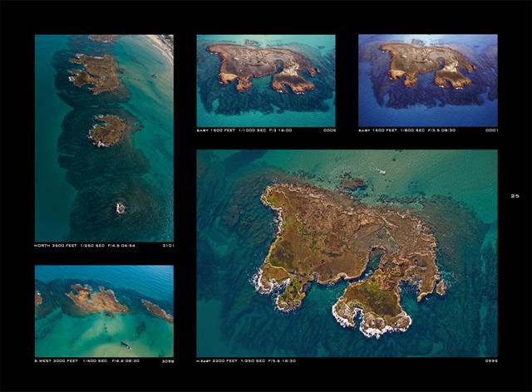Click frame number 3101 under the tall photo
Image resolution: width=532 pixels, height=392 pixels.
(x=168, y=246)
